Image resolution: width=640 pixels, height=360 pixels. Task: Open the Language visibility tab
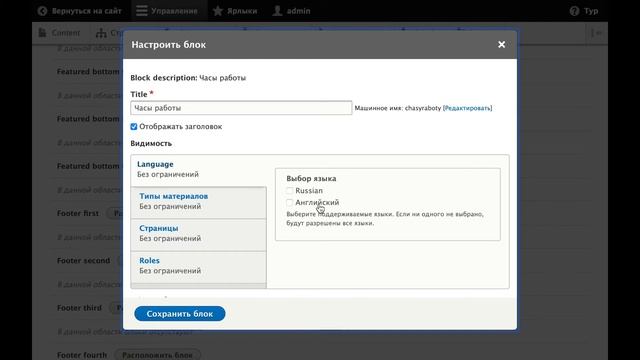198,169
